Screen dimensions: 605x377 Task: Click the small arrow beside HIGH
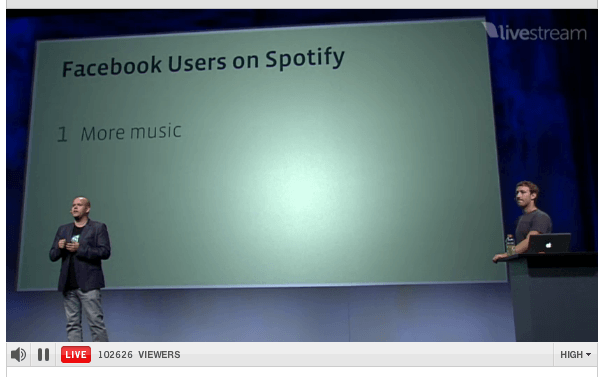point(588,354)
